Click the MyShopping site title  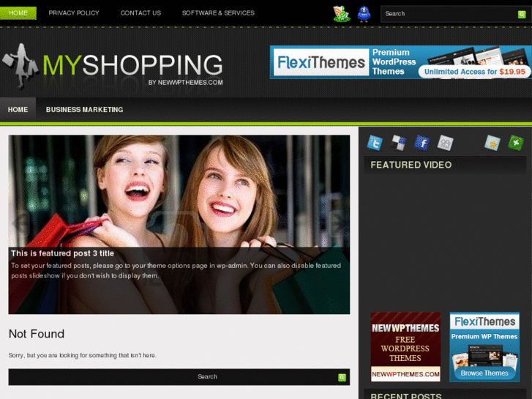132,64
